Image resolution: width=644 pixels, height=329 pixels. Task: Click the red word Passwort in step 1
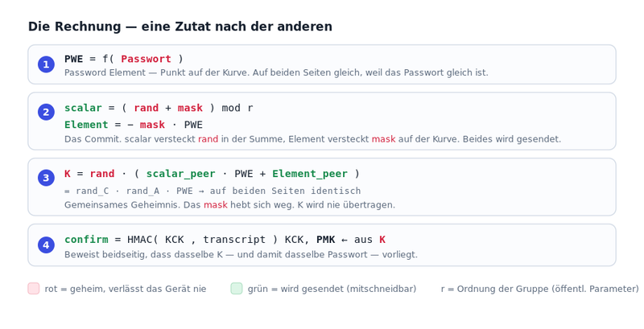146,59
